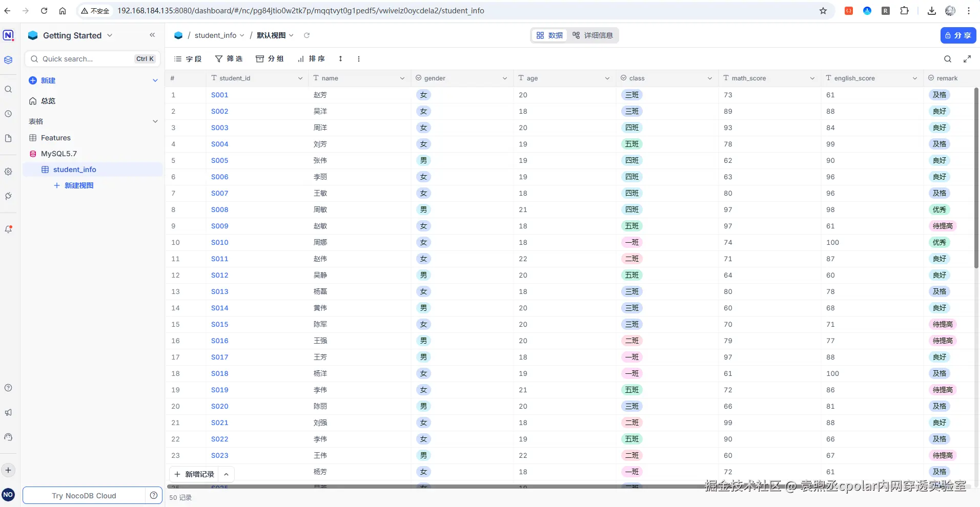Collapse the sidebar with double chevron icon
The image size is (980, 507).
152,35
